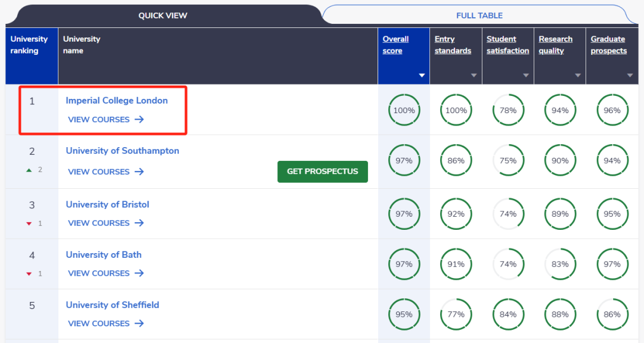View courses for Imperial College London

click(x=106, y=119)
